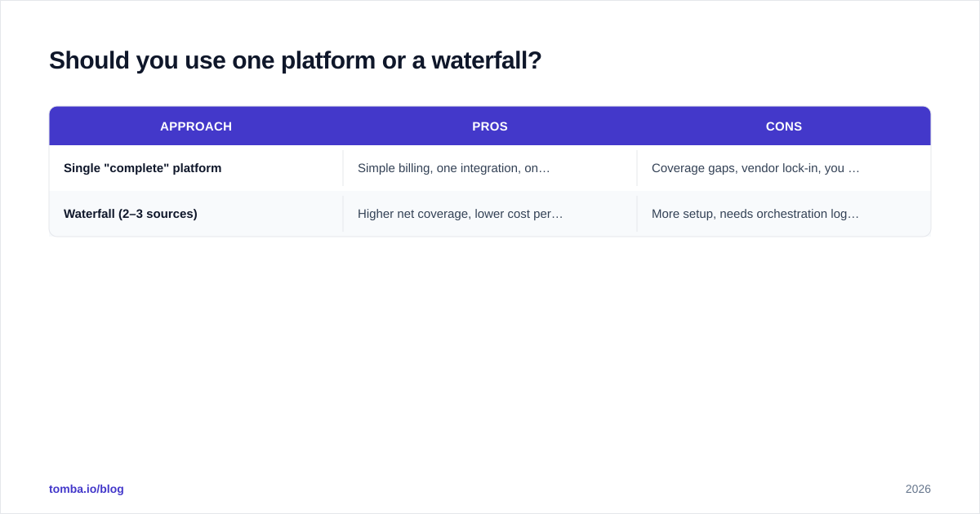This screenshot has width=980, height=514.
Task: Click the cell "Waterfall (2–3 sources)"
Action: coord(196,214)
